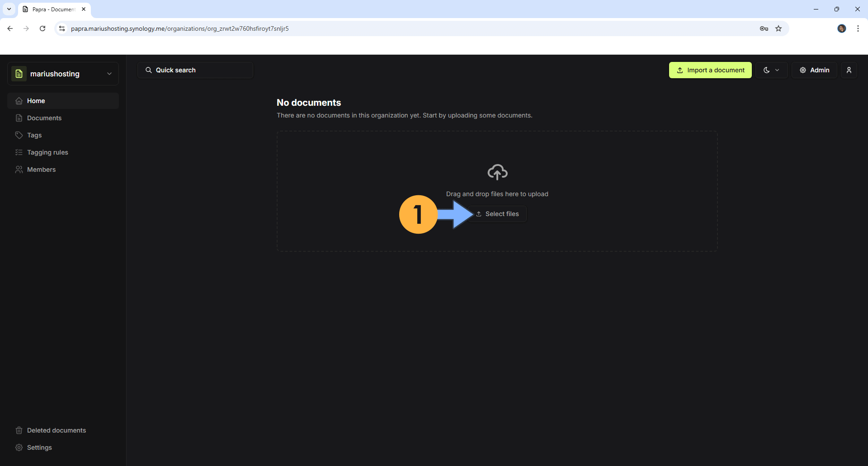Open Chrome's three-dot menu
868x466 pixels.
click(x=858, y=28)
